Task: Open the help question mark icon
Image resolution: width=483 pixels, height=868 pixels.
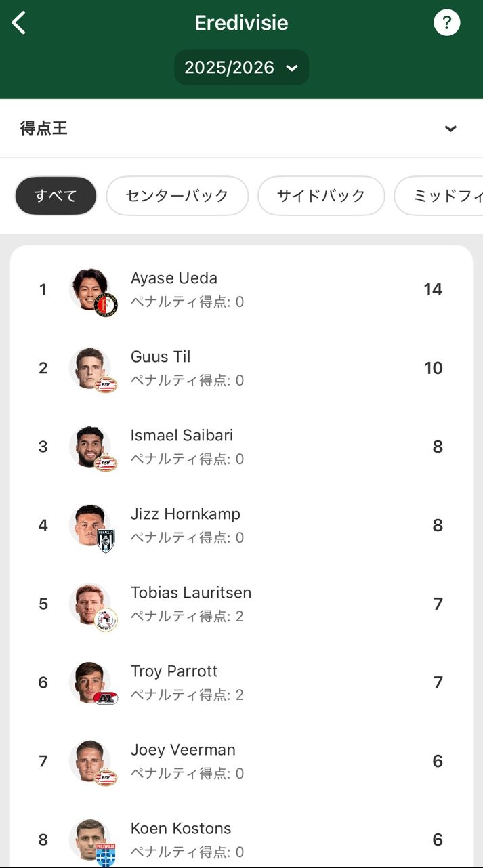Action: (446, 23)
